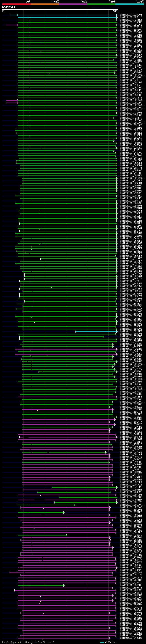
Task: Click the UniRef100_B3EXG3 label
Action: [131, 32]
